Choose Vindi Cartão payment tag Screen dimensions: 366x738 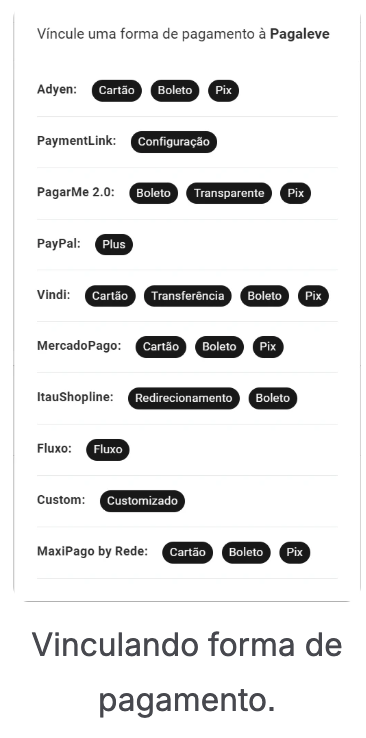click(110, 296)
